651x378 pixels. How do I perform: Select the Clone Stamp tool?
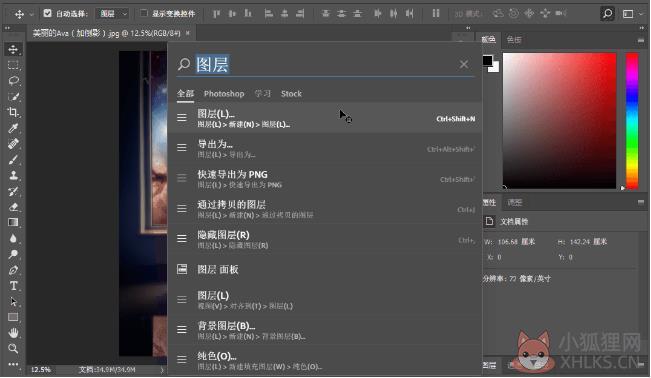coord(13,176)
